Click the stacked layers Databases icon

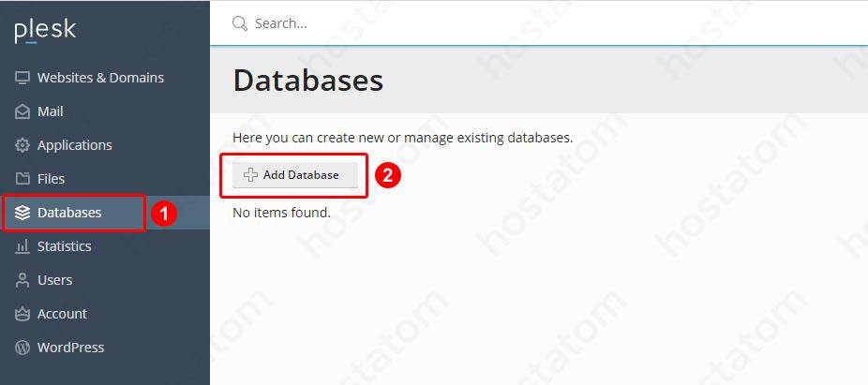point(22,213)
